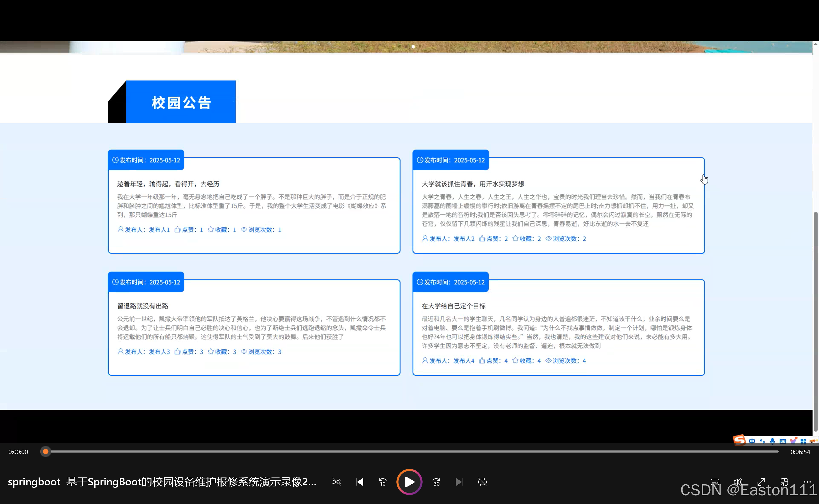Open the Sogou virtual keyboard
This screenshot has height=504, width=819.
click(x=783, y=441)
